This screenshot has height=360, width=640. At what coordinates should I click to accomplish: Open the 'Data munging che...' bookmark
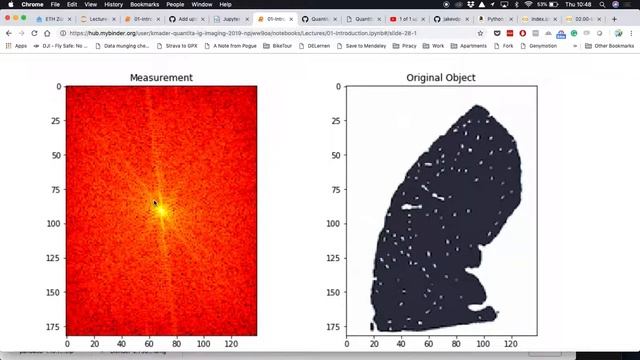click(122, 46)
